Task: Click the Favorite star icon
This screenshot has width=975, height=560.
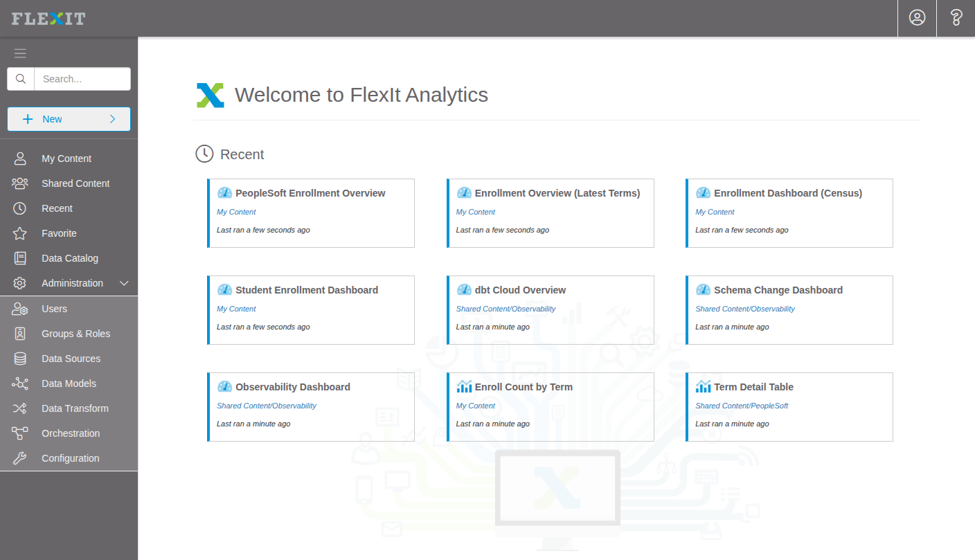Action: (x=20, y=233)
